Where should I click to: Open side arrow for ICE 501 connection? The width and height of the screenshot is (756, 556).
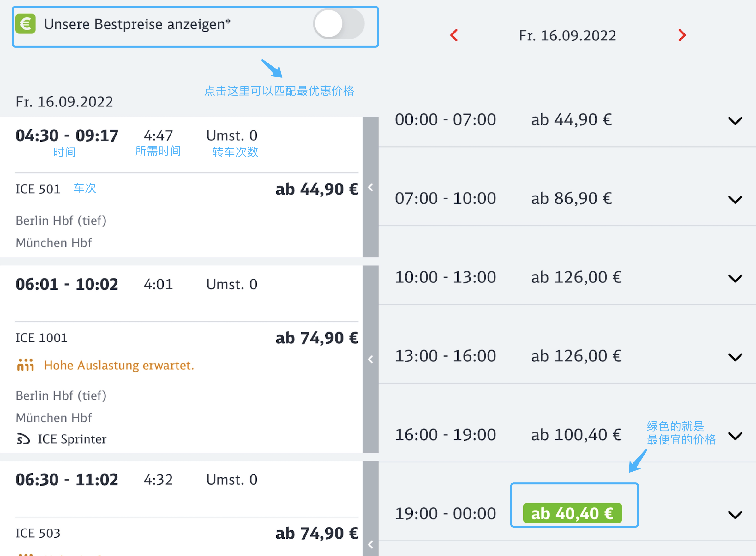(370, 187)
